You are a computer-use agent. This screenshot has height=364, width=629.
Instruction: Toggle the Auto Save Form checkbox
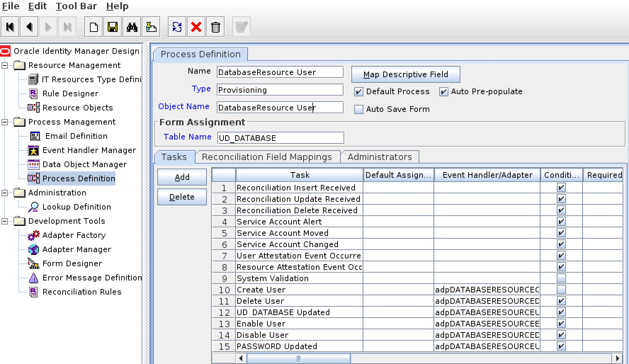(359, 109)
